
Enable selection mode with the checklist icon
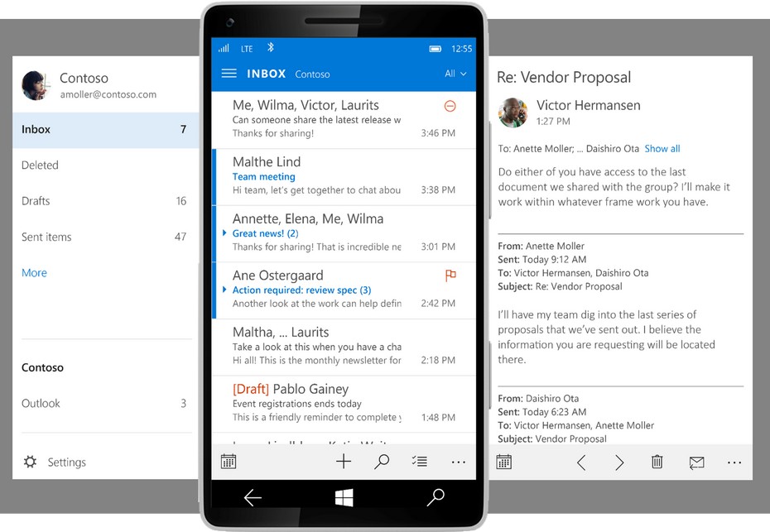(420, 463)
